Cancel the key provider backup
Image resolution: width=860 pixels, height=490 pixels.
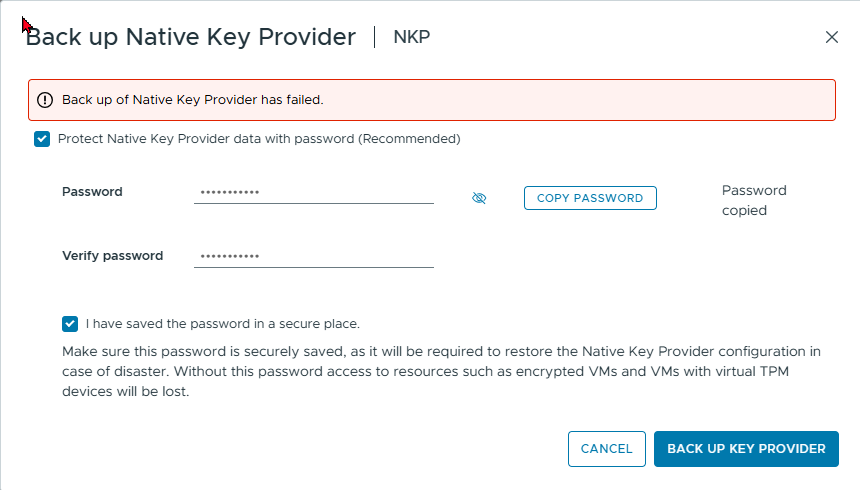607,449
